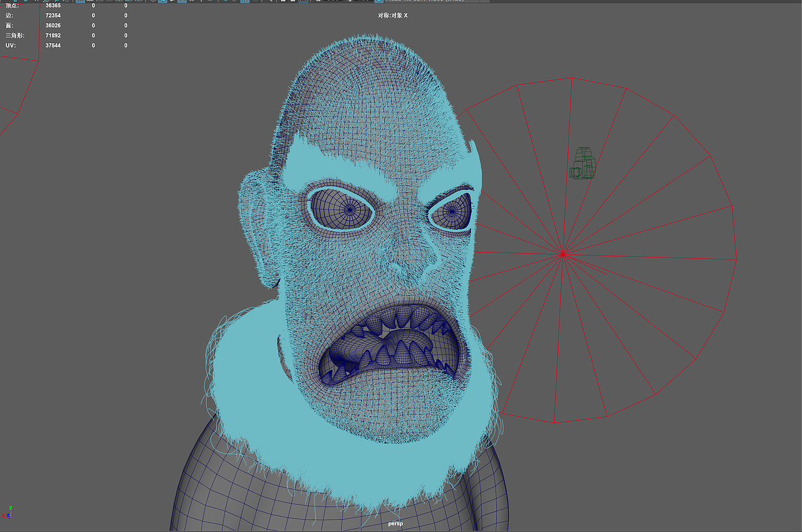Click the XYZ axis indicator gizmo
Screen dimensions: 802x532
click(7, 512)
